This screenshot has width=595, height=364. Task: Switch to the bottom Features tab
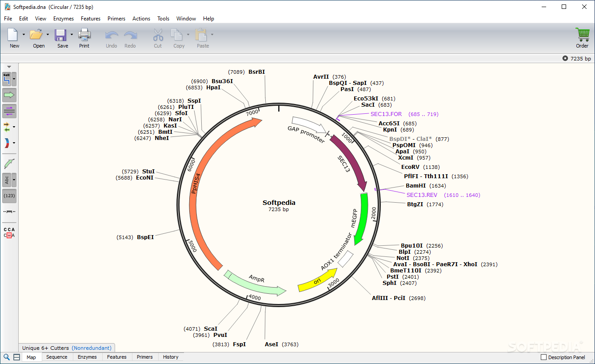pos(117,357)
